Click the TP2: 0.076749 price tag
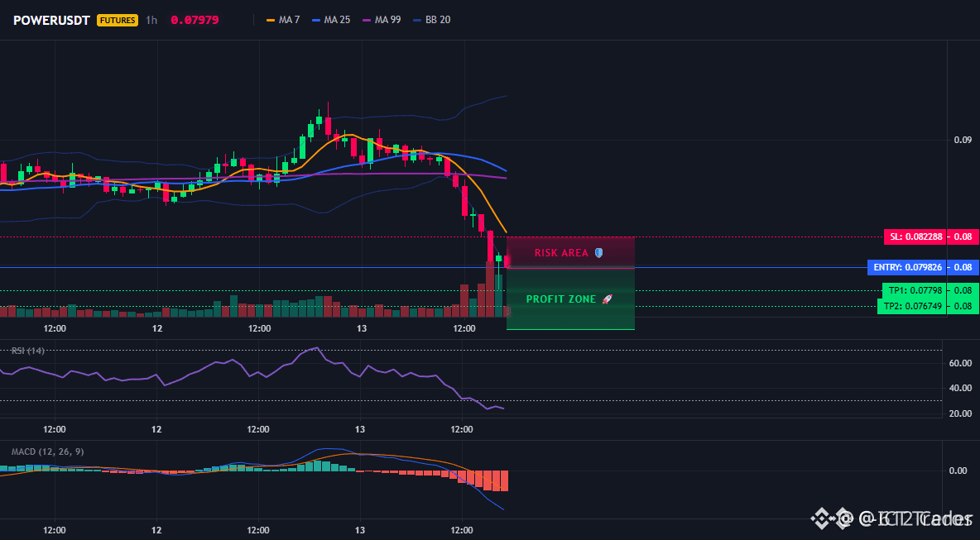This screenshot has width=980, height=540. click(x=911, y=306)
